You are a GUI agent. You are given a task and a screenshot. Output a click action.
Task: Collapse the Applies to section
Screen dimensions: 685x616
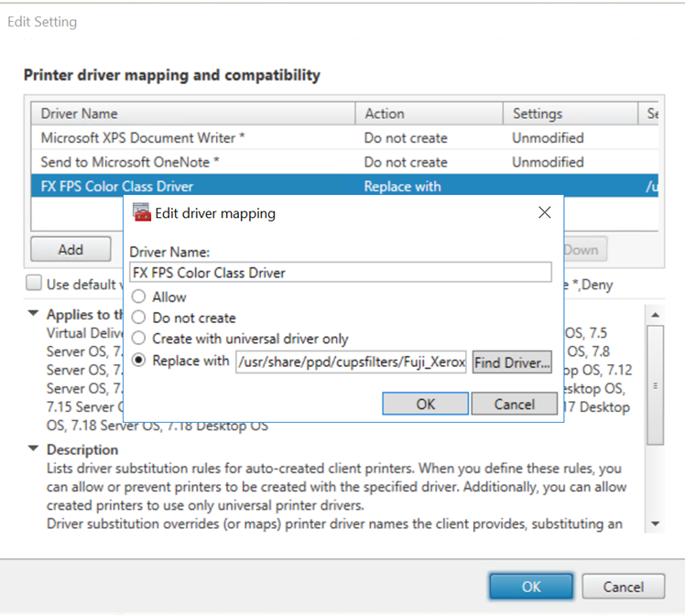34,314
